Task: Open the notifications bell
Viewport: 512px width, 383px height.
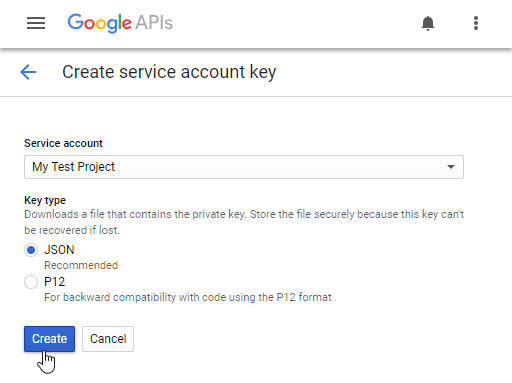Action: pyautogui.click(x=428, y=23)
